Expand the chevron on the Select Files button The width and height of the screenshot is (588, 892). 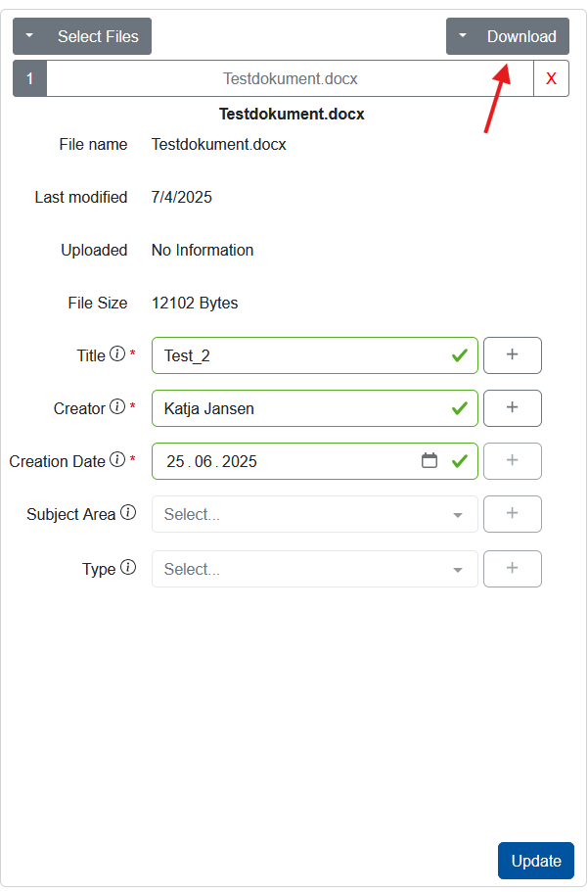point(29,35)
